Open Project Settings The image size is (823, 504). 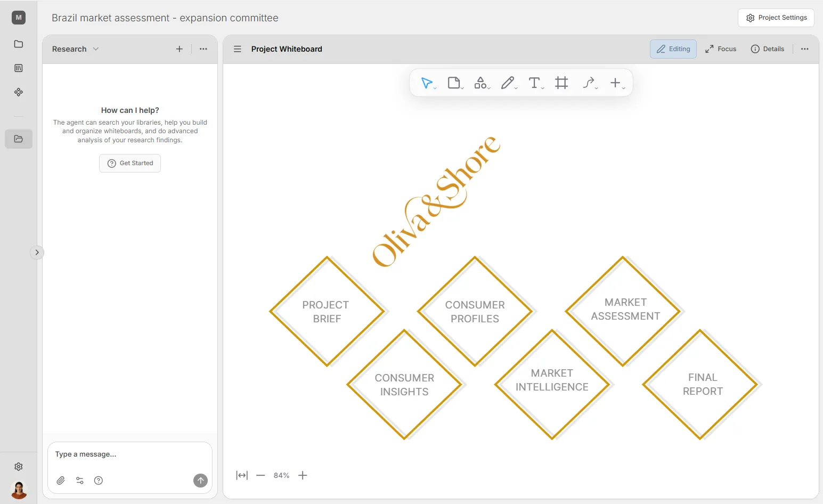click(x=776, y=18)
